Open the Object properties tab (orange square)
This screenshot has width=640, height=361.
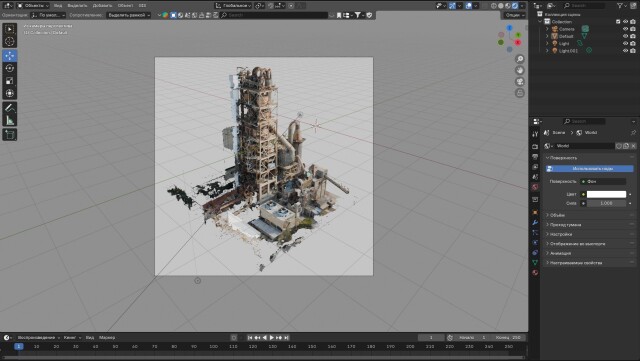(535, 213)
